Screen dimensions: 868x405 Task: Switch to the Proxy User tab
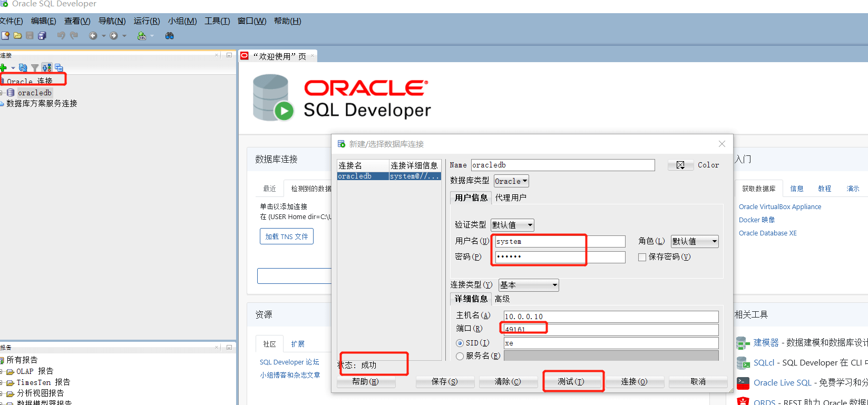pyautogui.click(x=511, y=197)
